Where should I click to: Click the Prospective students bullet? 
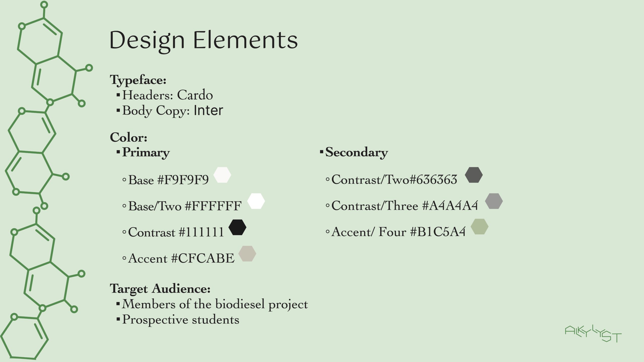181,320
